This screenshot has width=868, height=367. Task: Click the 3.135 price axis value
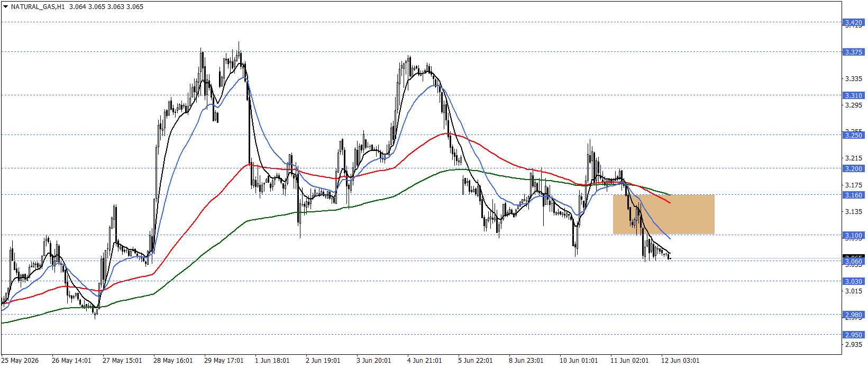point(853,212)
